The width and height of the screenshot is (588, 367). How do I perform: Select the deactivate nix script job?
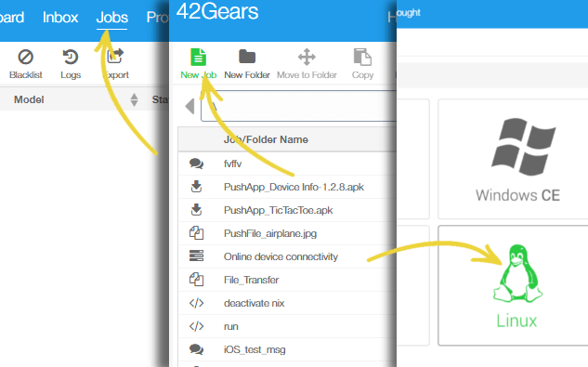tap(287, 303)
